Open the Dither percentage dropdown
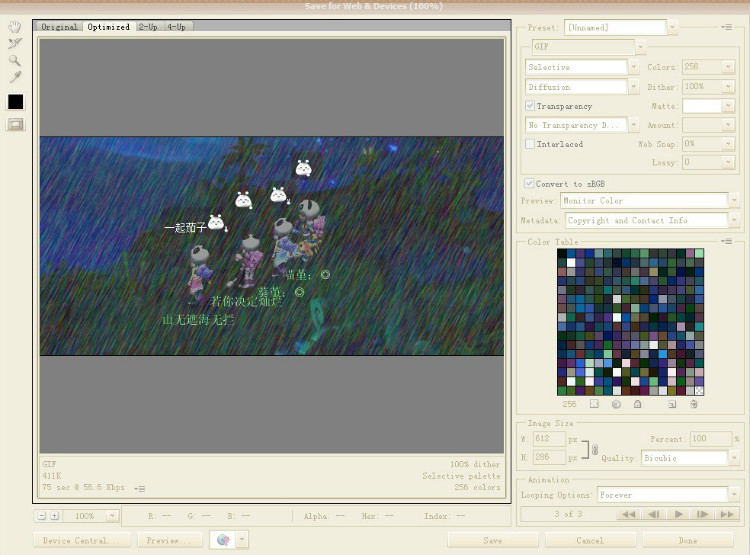Viewport: 750px width, 555px height. click(x=728, y=87)
